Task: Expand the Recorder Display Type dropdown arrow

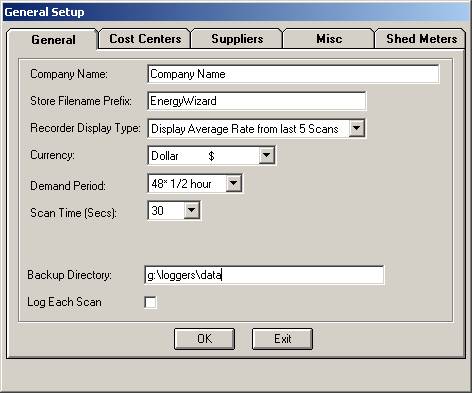Action: pyautogui.click(x=356, y=128)
